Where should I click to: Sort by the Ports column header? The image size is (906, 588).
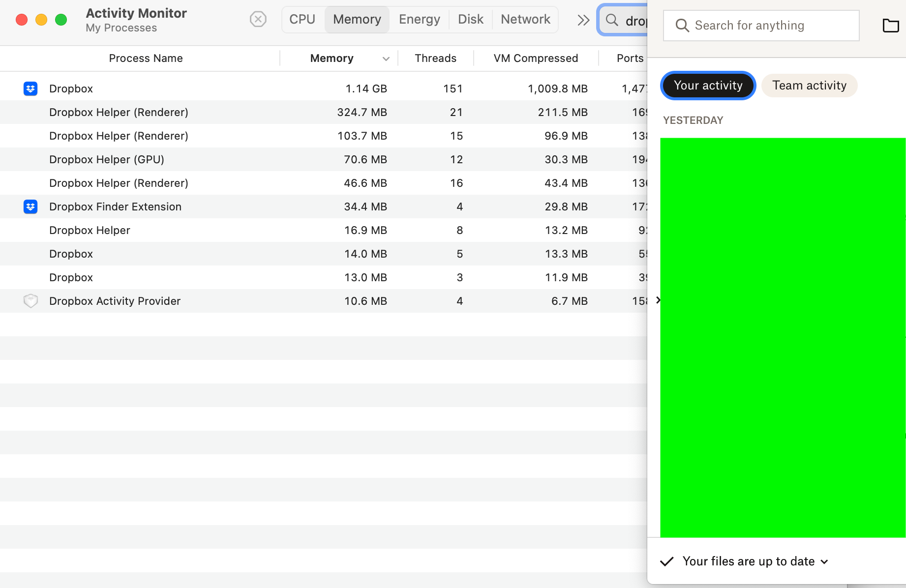click(x=630, y=58)
